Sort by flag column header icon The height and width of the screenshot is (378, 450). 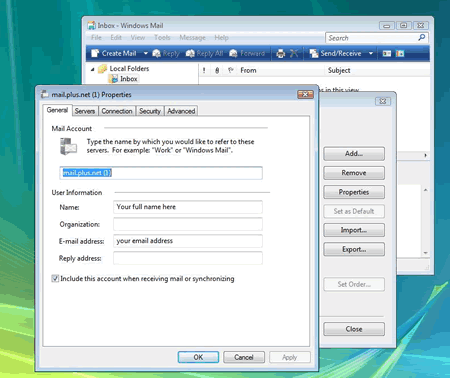click(x=230, y=70)
